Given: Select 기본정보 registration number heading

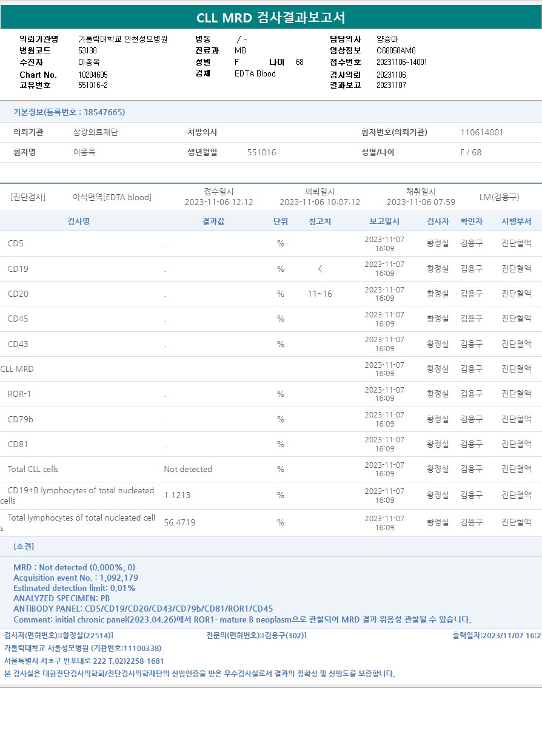Looking at the screenshot, I should [69, 112].
